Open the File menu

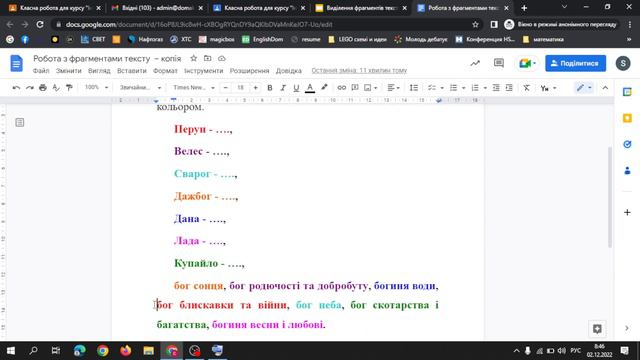pyautogui.click(x=41, y=71)
